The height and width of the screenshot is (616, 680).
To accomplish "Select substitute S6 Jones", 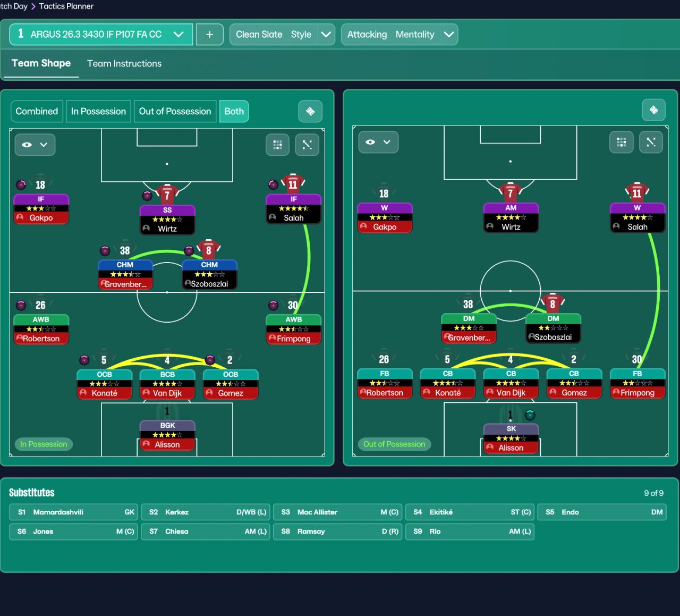I will pos(74,531).
